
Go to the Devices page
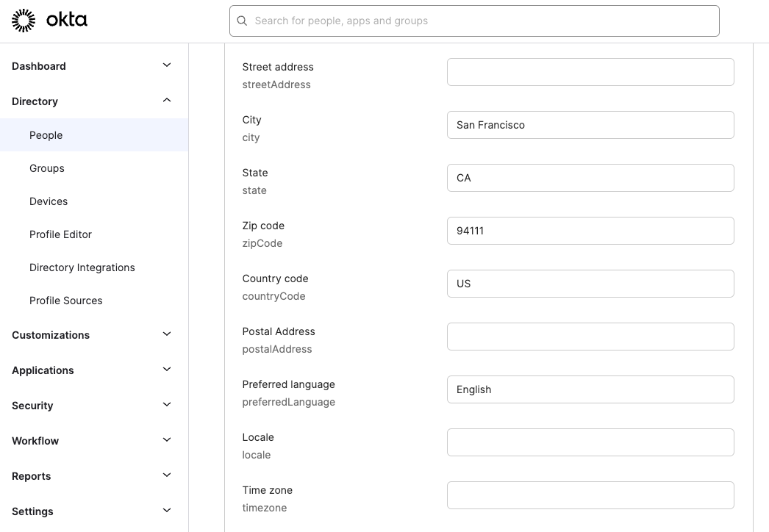click(x=49, y=201)
